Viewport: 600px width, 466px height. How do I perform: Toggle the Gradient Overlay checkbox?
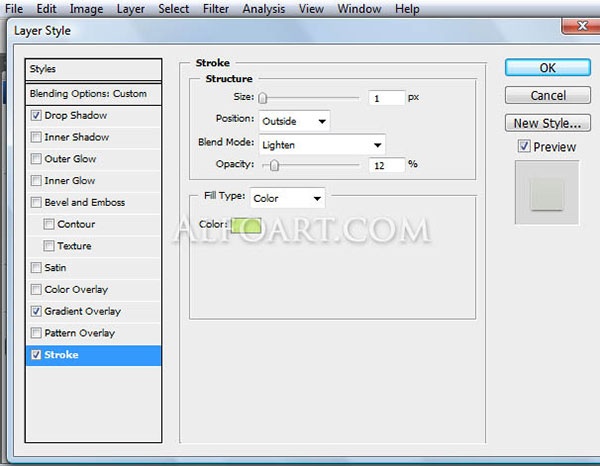(x=36, y=311)
